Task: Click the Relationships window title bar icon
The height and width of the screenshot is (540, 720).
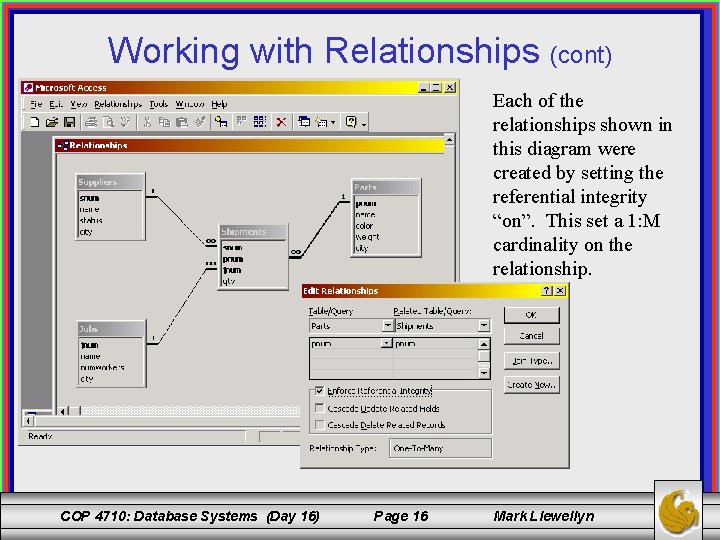Action: [x=62, y=146]
